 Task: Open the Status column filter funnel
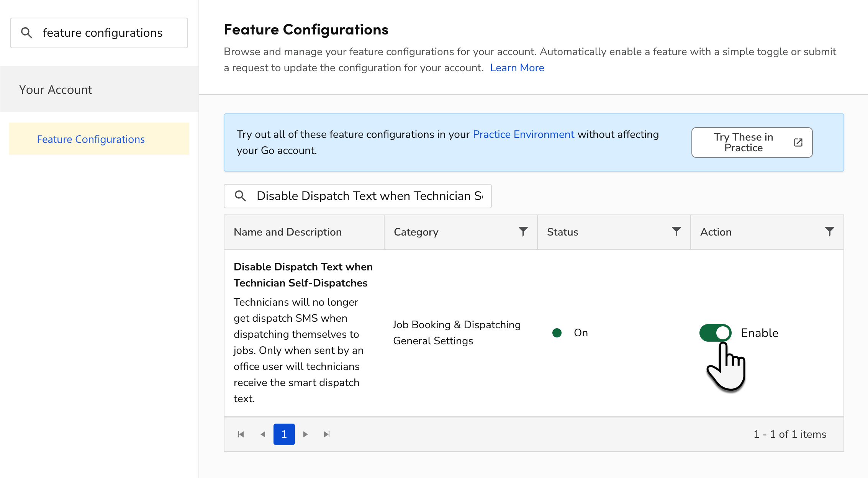click(676, 231)
